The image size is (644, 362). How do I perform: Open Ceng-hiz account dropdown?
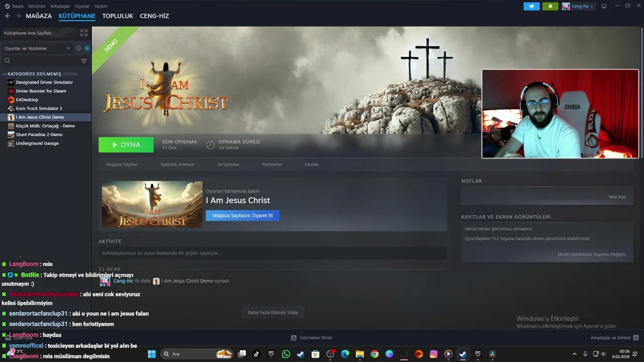pos(578,6)
